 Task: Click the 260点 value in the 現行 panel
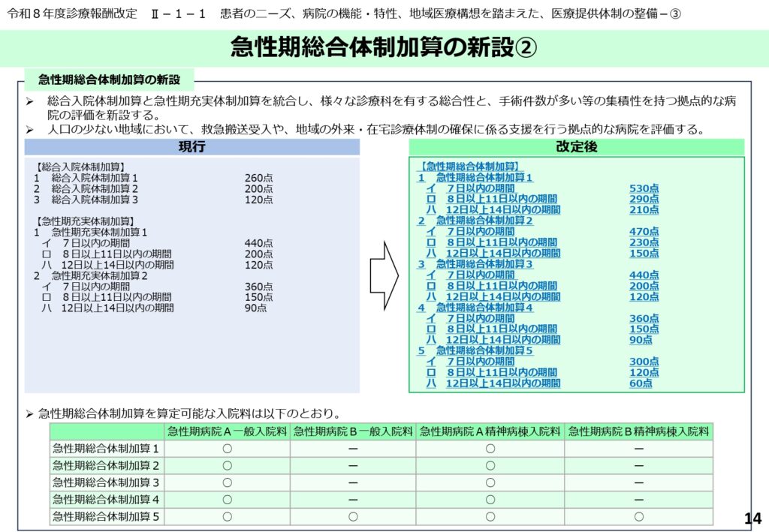click(x=258, y=179)
